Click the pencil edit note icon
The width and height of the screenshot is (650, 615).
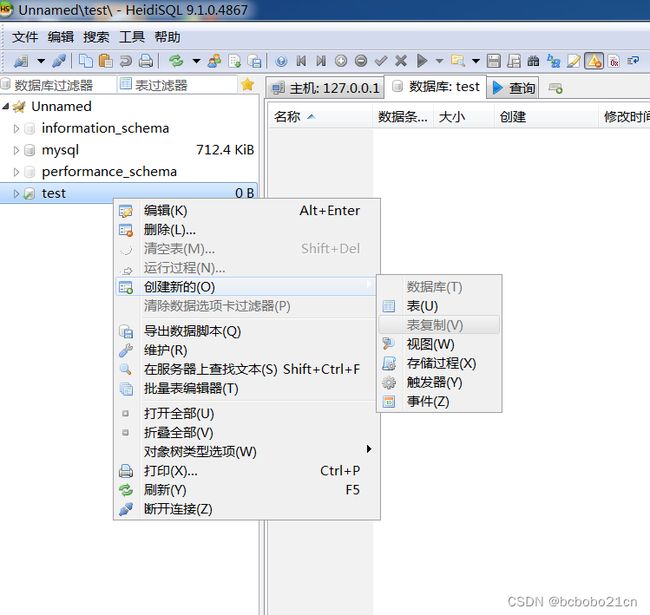click(574, 61)
